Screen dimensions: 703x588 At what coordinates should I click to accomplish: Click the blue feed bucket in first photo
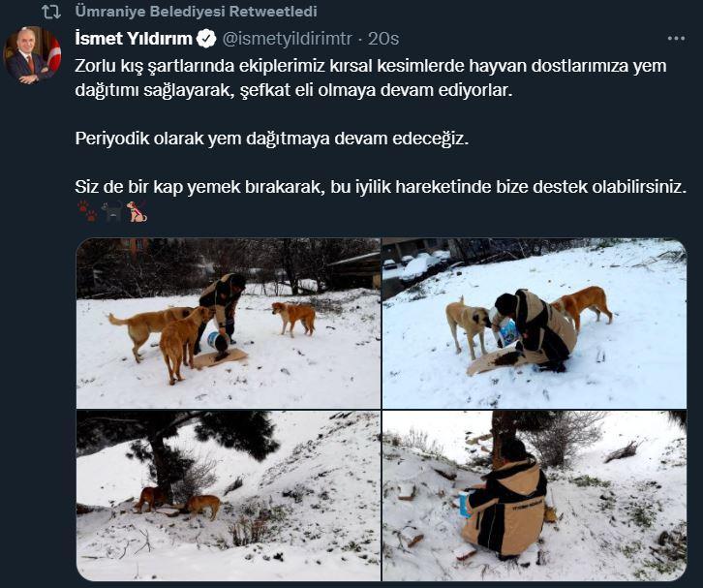pos(219,341)
